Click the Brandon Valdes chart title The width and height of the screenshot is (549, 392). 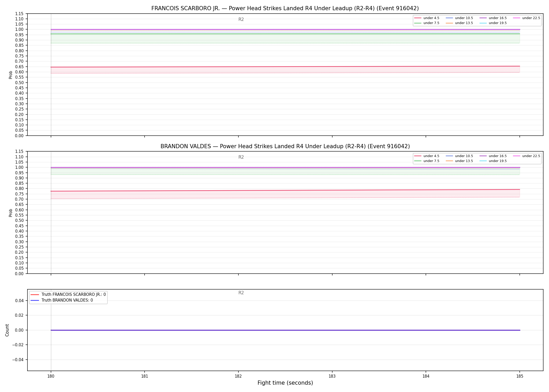(x=285, y=146)
